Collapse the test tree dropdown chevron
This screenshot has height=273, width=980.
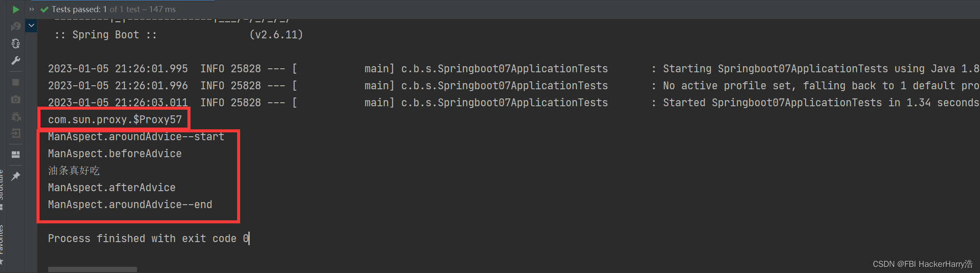pyautogui.click(x=31, y=26)
